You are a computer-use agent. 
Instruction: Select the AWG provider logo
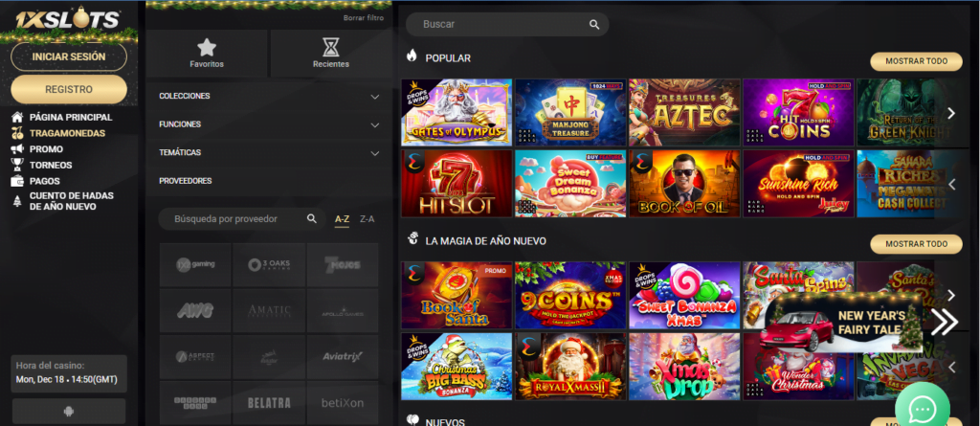[195, 311]
